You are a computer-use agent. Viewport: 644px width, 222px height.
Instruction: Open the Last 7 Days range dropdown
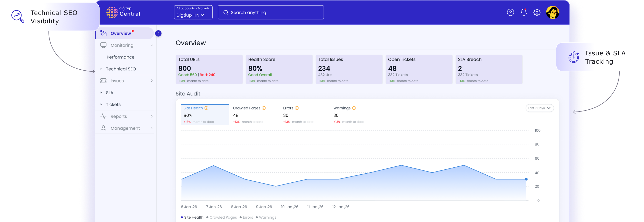pos(540,108)
